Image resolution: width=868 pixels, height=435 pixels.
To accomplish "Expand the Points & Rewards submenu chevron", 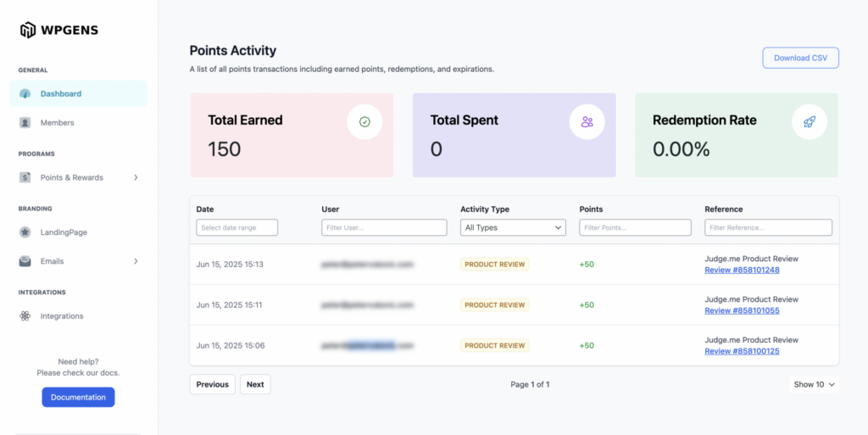I will coord(136,178).
